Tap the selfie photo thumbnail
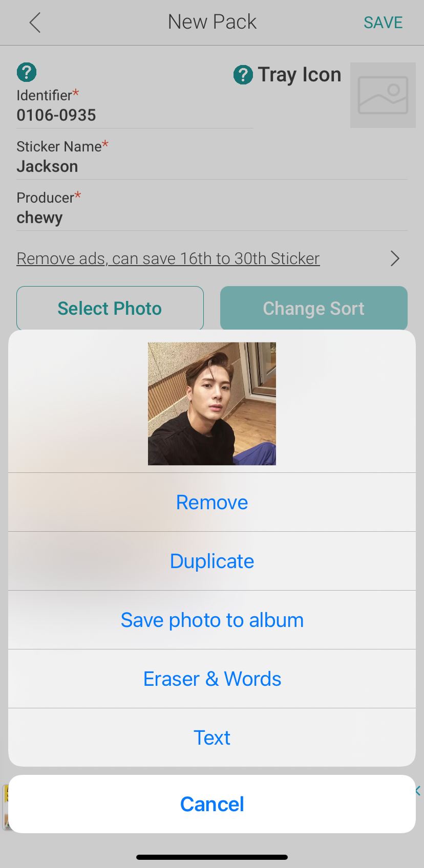Viewport: 424px width, 868px height. click(212, 403)
